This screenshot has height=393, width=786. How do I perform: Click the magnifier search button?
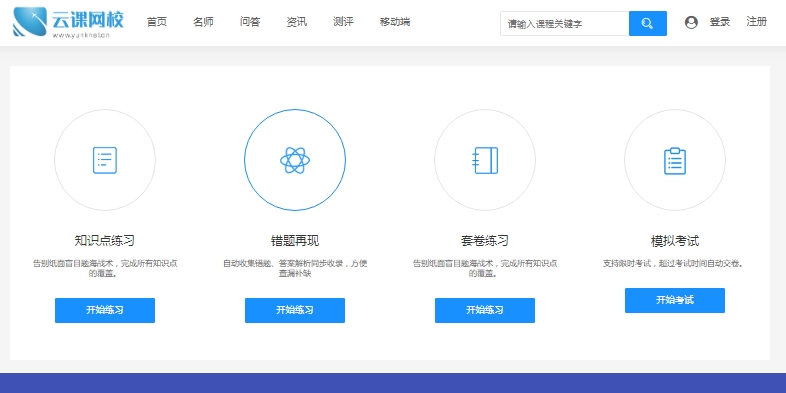(x=648, y=24)
